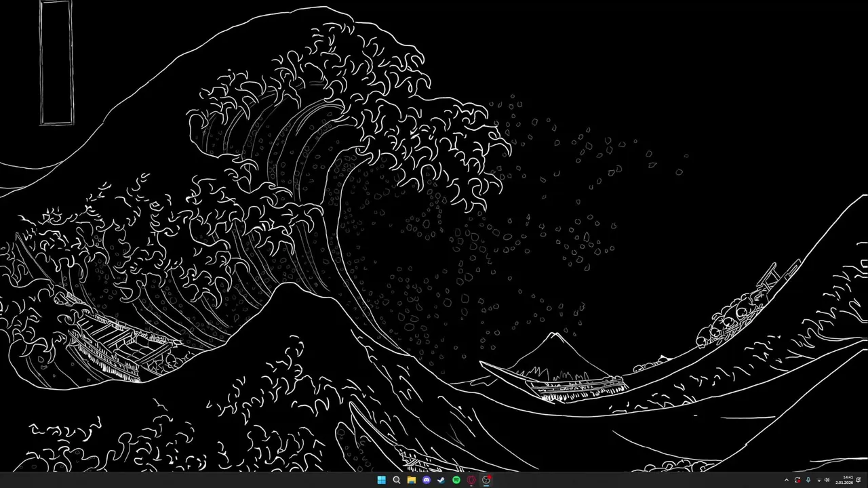Open the notification bell panel
This screenshot has height=488, width=868.
tap(859, 480)
